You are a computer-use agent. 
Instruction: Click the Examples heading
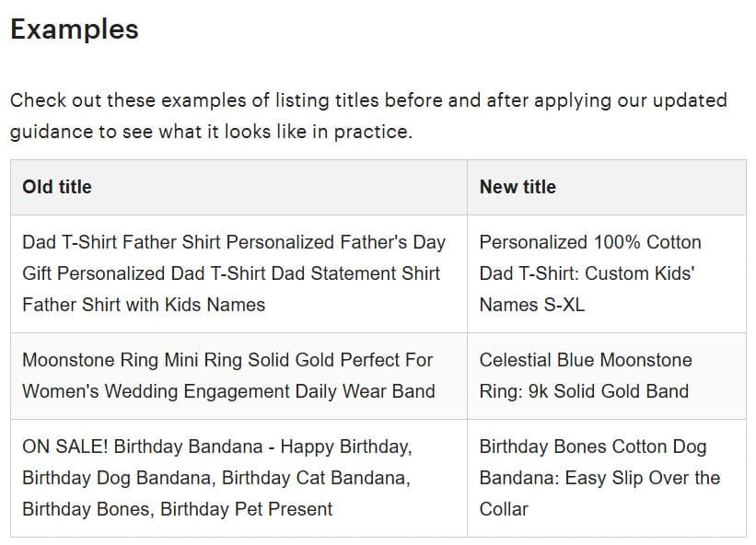(x=75, y=29)
